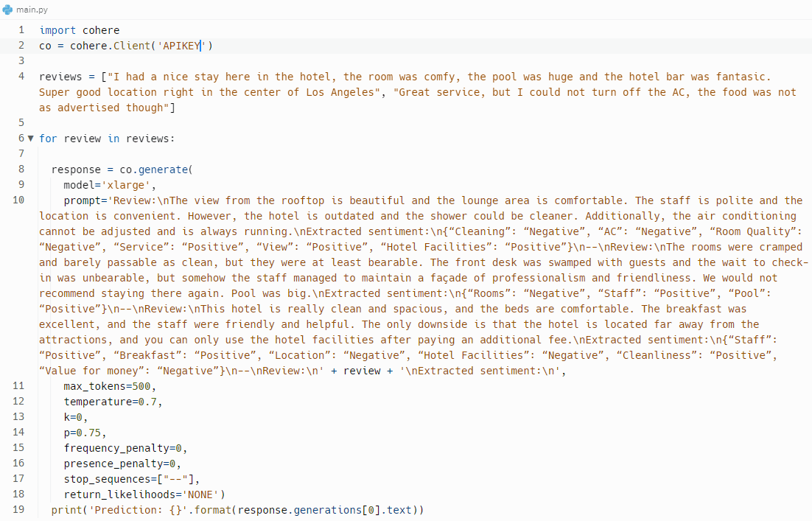The height and width of the screenshot is (521, 812).
Task: Click the print statement on line 19
Action: [x=238, y=510]
